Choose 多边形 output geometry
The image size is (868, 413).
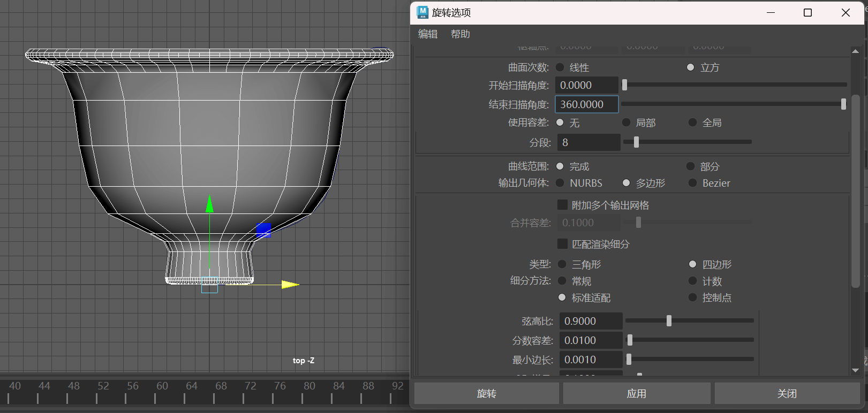(x=626, y=183)
